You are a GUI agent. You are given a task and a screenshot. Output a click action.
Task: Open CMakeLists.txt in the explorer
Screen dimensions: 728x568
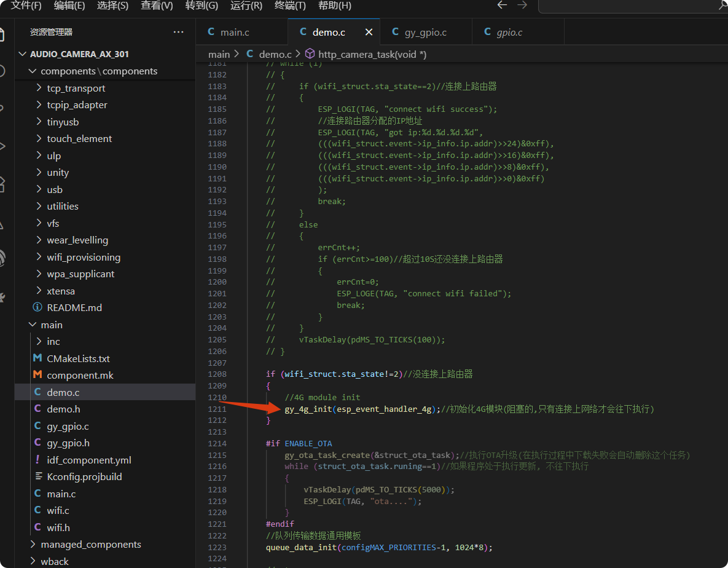(x=78, y=358)
